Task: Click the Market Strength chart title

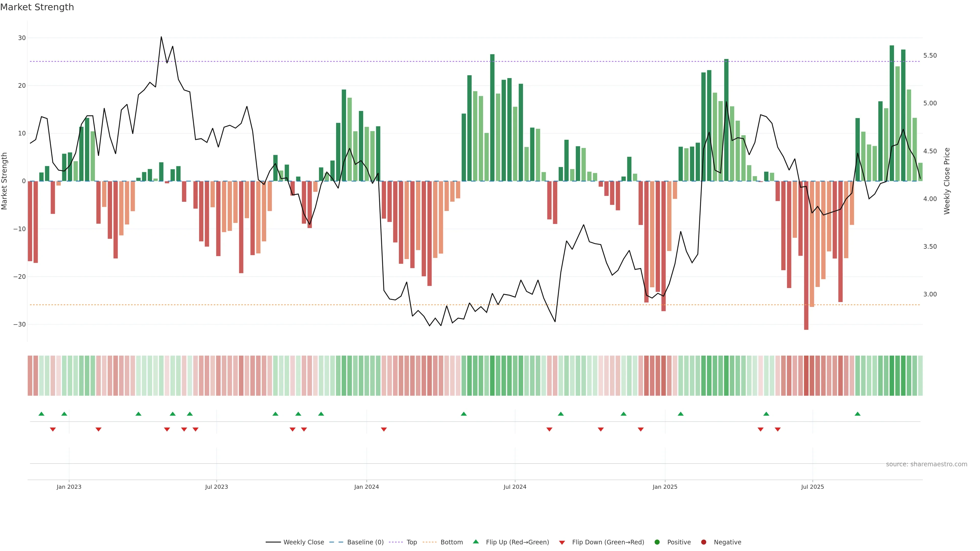Action: pos(37,7)
